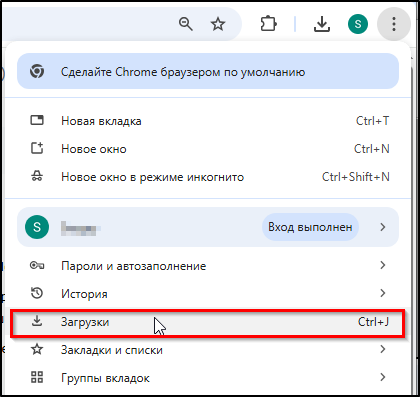Image resolution: width=420 pixels, height=397 pixels.
Task: Click the incognito icon beside Новое окно в режиме инкогнито
Action: tap(37, 176)
